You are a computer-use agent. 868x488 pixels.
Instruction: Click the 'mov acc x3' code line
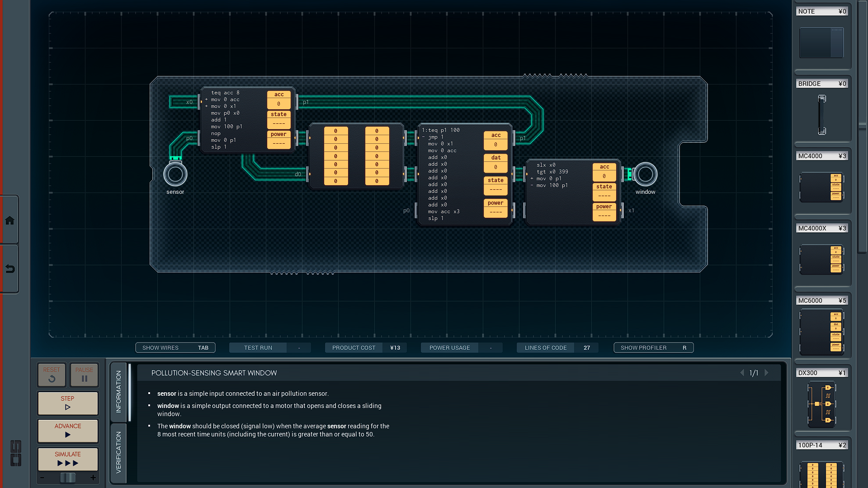tap(443, 211)
